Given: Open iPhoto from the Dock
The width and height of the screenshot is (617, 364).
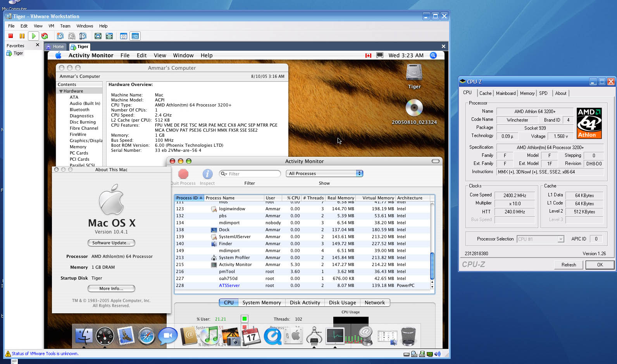Looking at the screenshot, I should point(231,336).
